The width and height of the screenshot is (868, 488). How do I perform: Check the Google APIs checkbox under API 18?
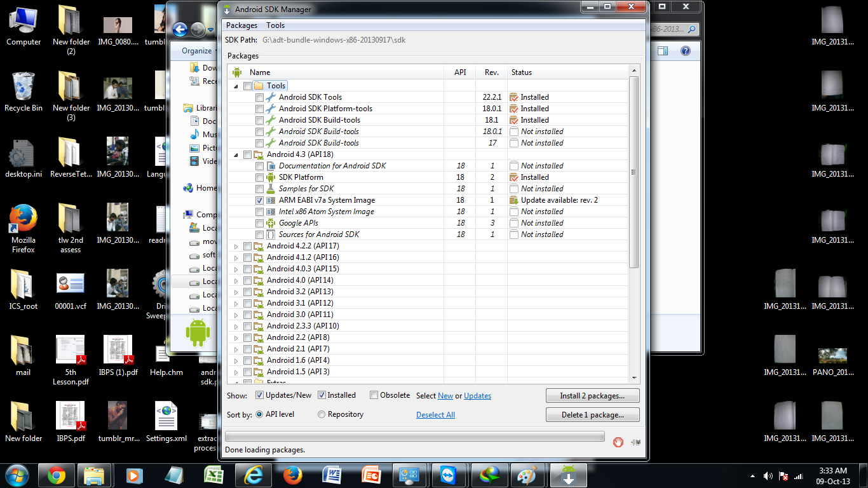tap(259, 223)
